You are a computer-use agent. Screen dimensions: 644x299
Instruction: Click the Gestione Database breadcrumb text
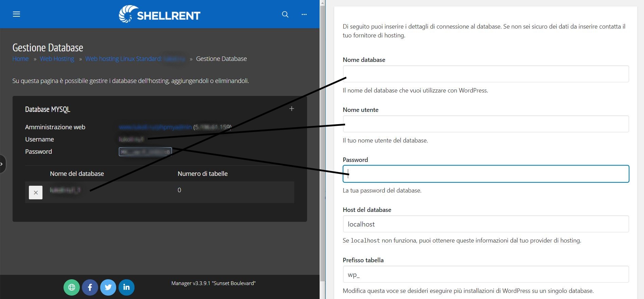pyautogui.click(x=221, y=59)
